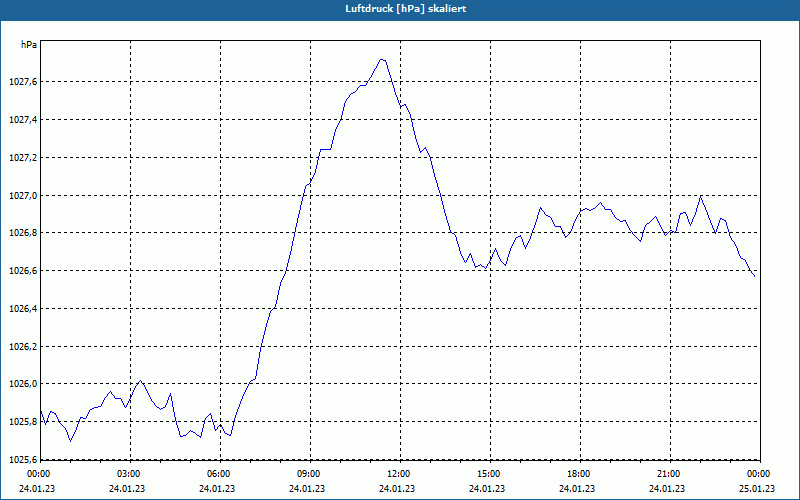This screenshot has width=800, height=500.
Task: Click the 21:00 time axis label
Action: click(670, 474)
